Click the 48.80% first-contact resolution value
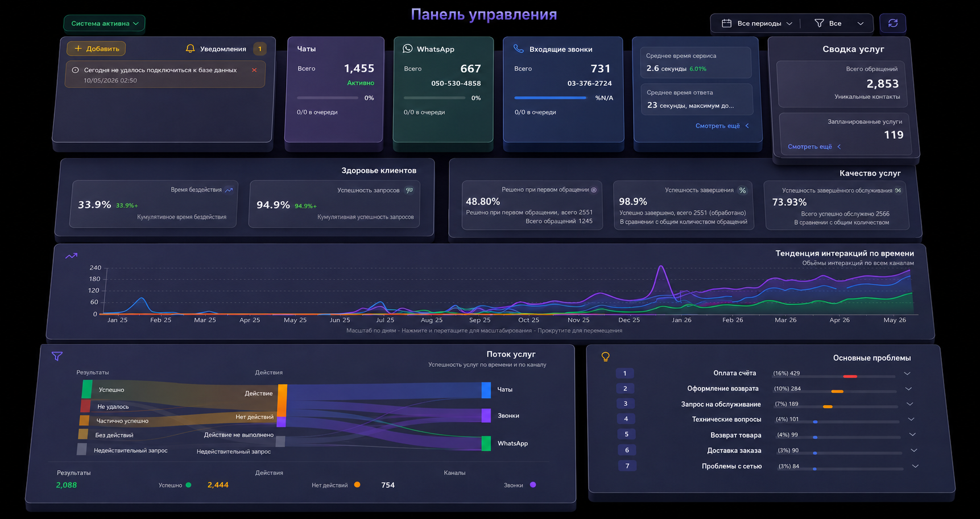The image size is (980, 519). point(483,201)
